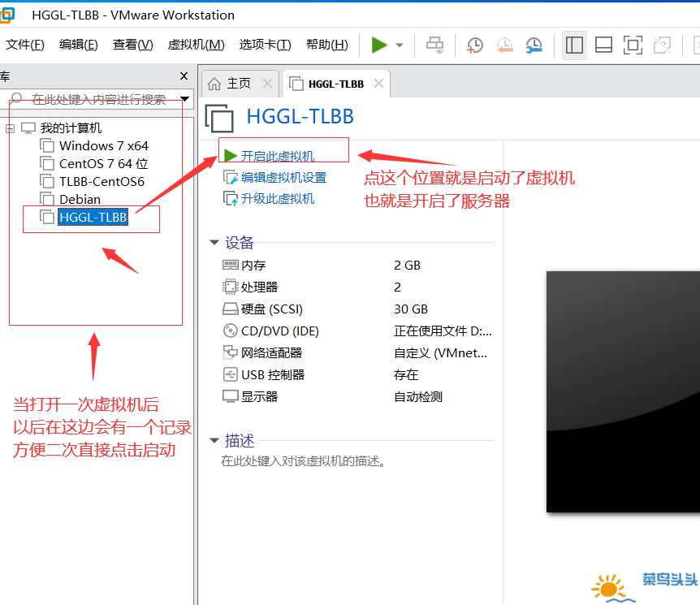The width and height of the screenshot is (700, 605).
Task: Take a snapshot using the clock-plus icon
Action: coord(475,45)
